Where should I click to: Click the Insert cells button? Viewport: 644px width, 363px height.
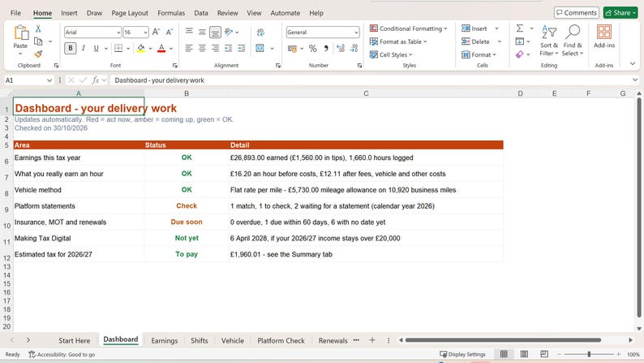pyautogui.click(x=474, y=28)
